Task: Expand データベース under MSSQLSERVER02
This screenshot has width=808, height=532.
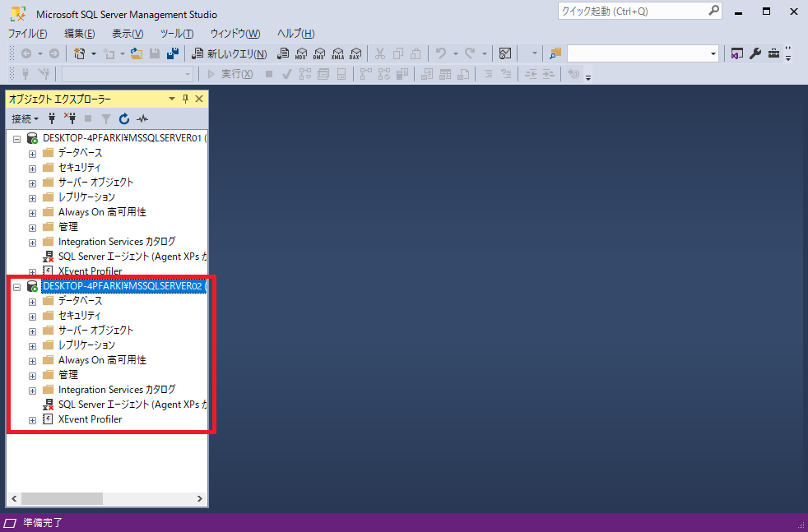Action: click(32, 301)
